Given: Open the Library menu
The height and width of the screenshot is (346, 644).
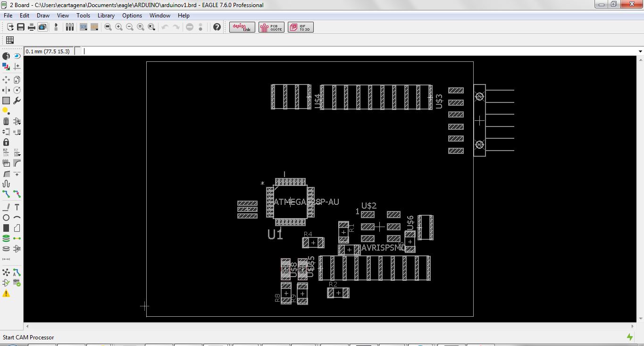Looking at the screenshot, I should point(106,16).
